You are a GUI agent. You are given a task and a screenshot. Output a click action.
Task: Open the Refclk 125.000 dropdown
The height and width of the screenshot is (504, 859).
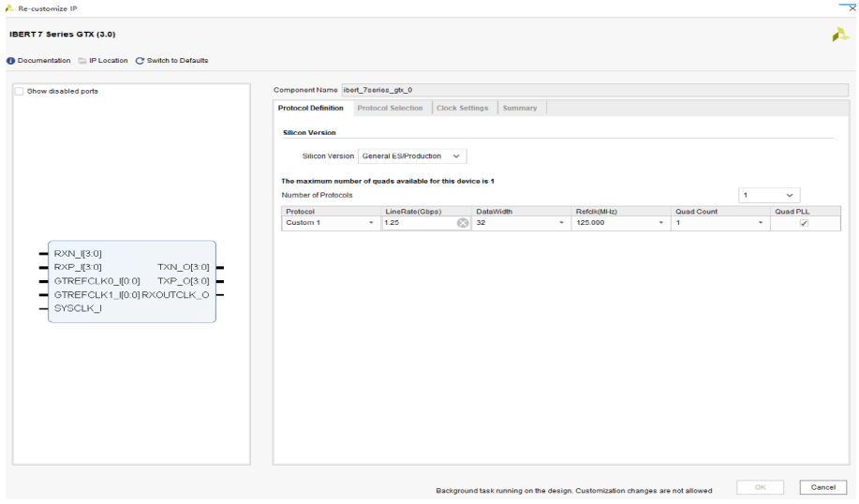(x=621, y=223)
